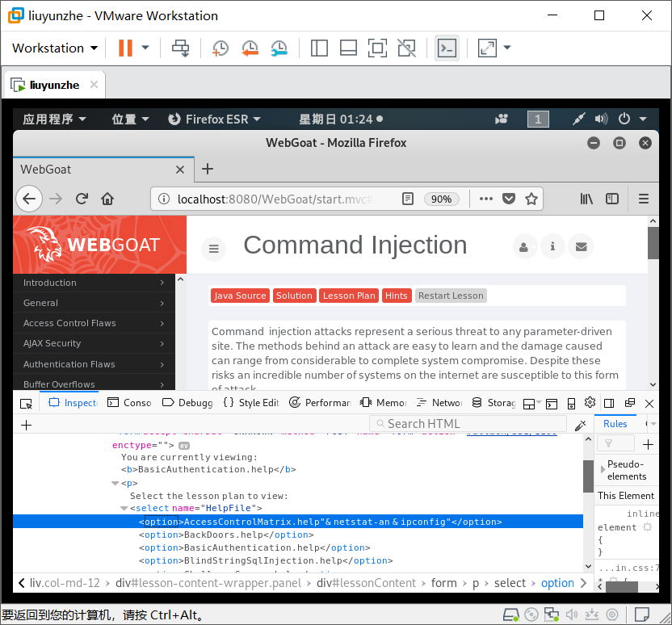
Task: Open the 位置 menu
Action: click(x=130, y=119)
